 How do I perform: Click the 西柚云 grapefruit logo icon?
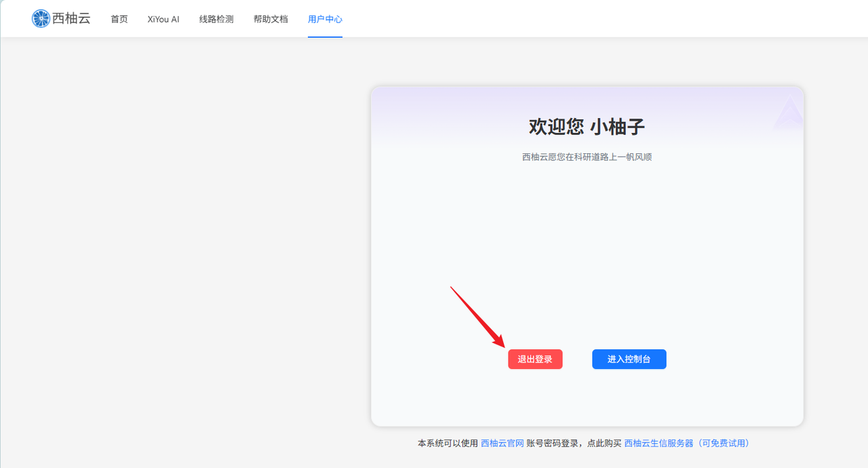pyautogui.click(x=41, y=18)
